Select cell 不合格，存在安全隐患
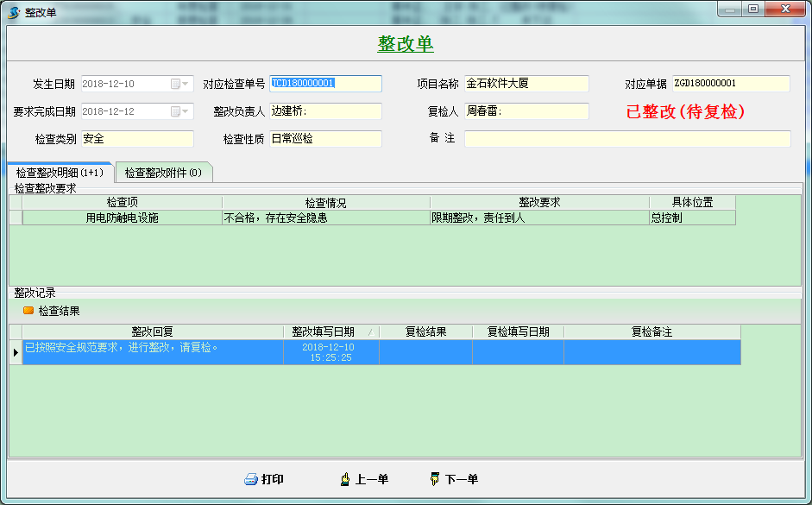Image resolution: width=812 pixels, height=505 pixels. tap(325, 218)
